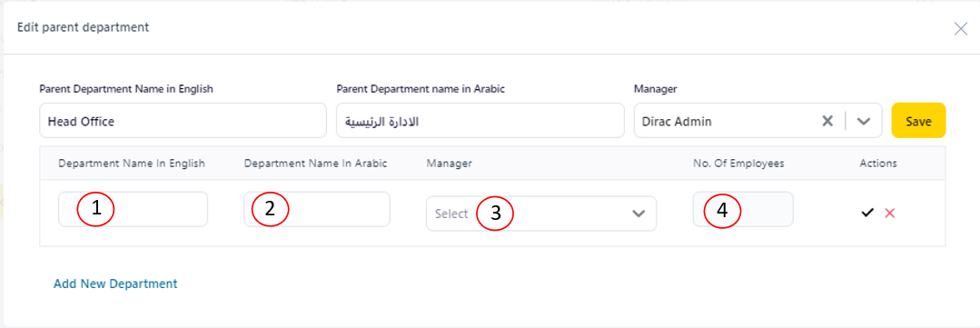
Task: Expand the parent Manager dropdown chevron
Action: pyautogui.click(x=864, y=121)
